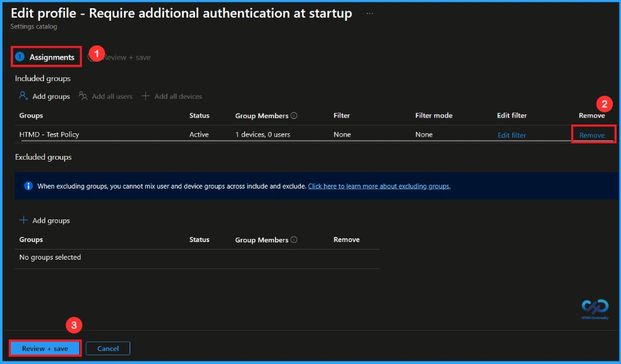Cancel editing the profile
This screenshot has height=364, width=621.
(108, 348)
